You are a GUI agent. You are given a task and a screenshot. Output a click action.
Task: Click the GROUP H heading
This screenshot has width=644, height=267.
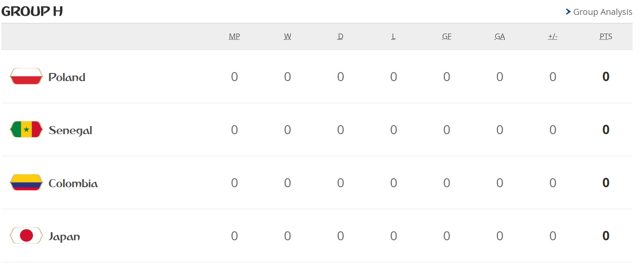point(32,11)
